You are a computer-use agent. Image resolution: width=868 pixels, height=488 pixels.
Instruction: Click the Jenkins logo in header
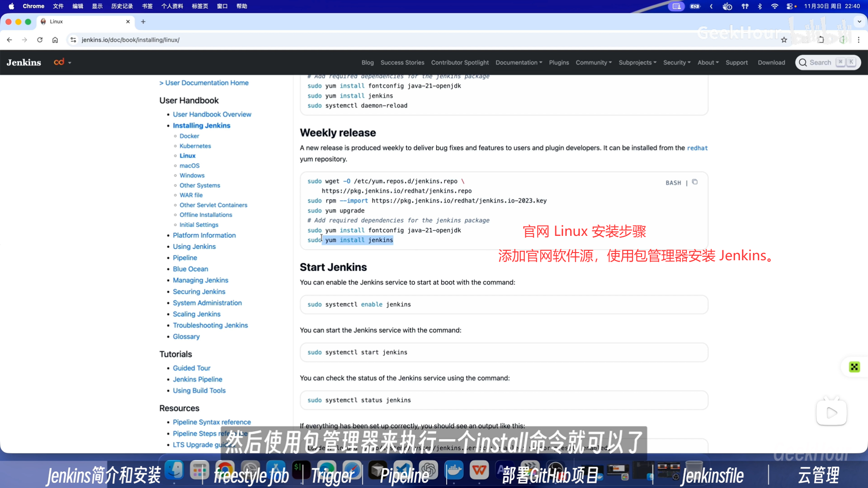[x=24, y=62]
